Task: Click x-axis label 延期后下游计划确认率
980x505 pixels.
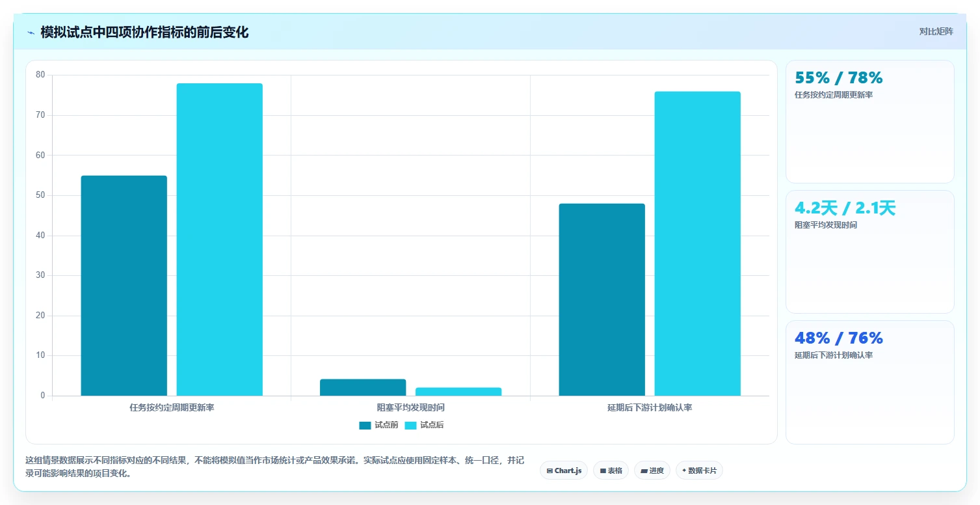Action: pyautogui.click(x=650, y=407)
